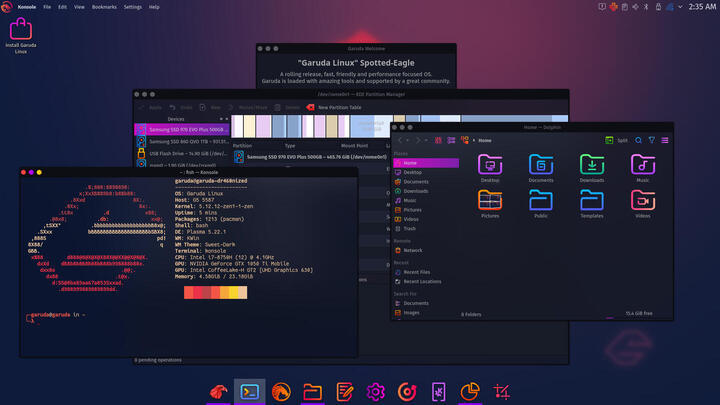
Task: Switch Dolphin to icons view mode
Action: [x=438, y=140]
